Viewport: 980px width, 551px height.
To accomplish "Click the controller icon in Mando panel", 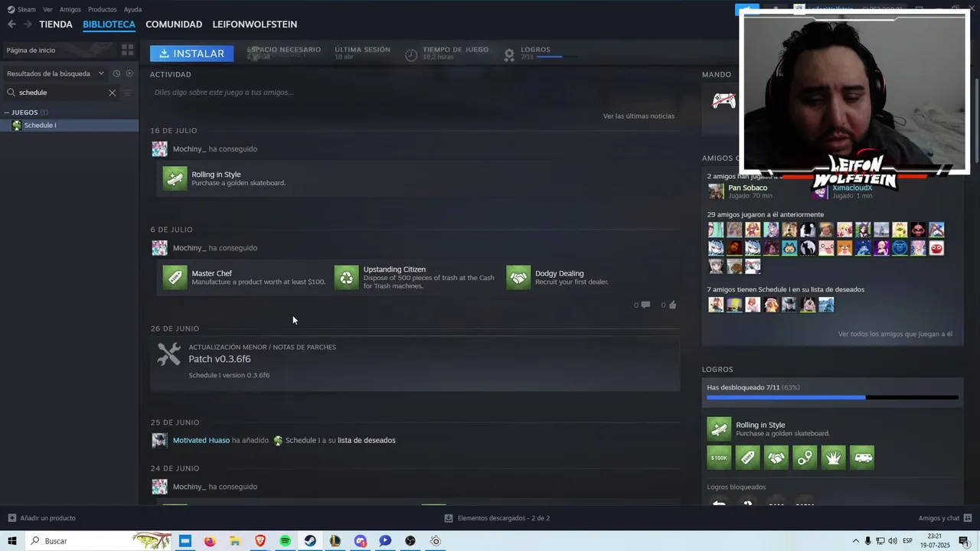I will [x=724, y=101].
